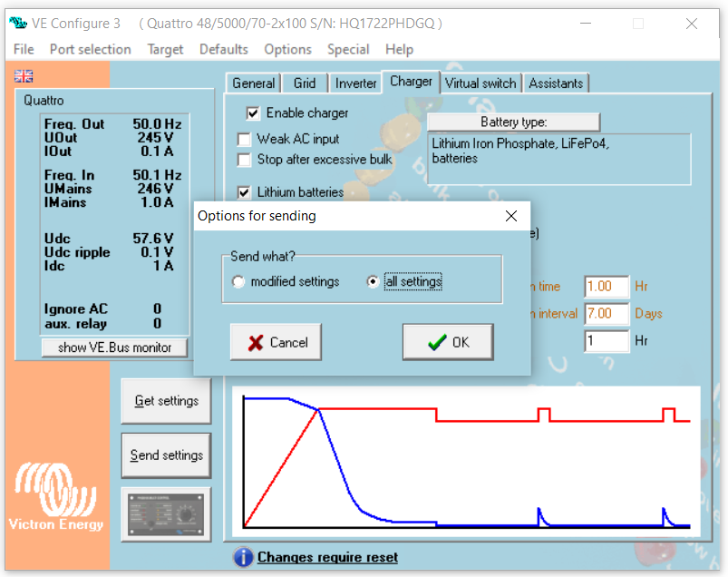
Task: Enable the Weak AC input checkbox
Action: [x=244, y=140]
